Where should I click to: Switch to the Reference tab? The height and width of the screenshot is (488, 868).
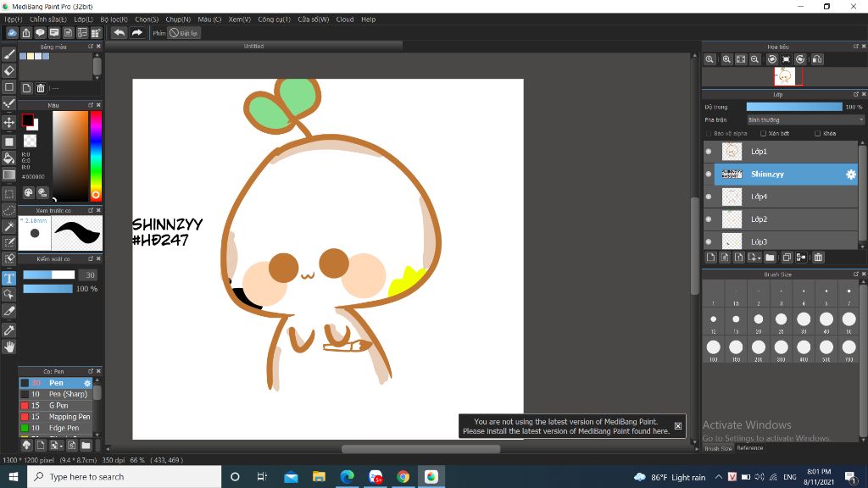pyautogui.click(x=750, y=448)
